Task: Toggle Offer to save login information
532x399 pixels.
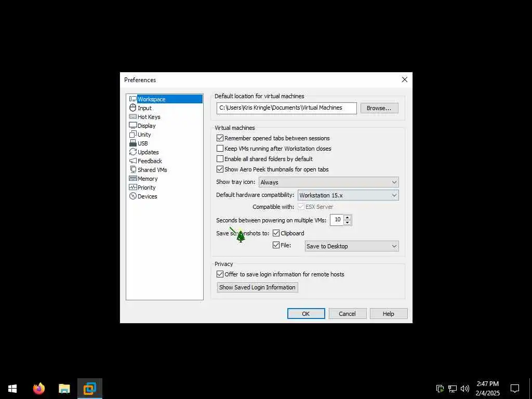Action: click(220, 274)
